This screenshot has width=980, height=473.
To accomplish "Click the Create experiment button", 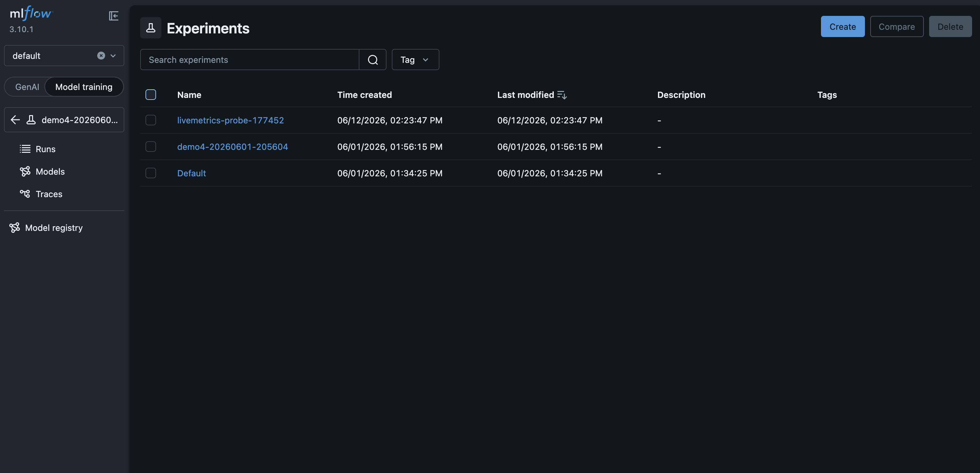I will (842, 27).
